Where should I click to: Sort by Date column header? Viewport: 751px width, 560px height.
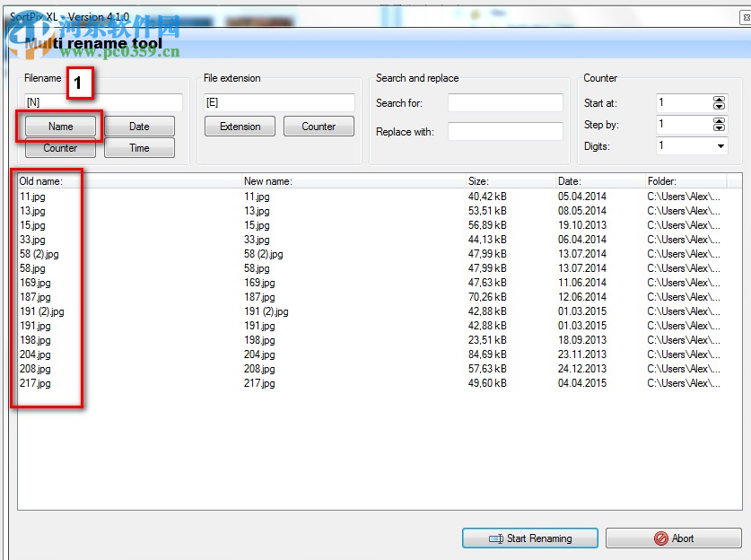pyautogui.click(x=600, y=181)
